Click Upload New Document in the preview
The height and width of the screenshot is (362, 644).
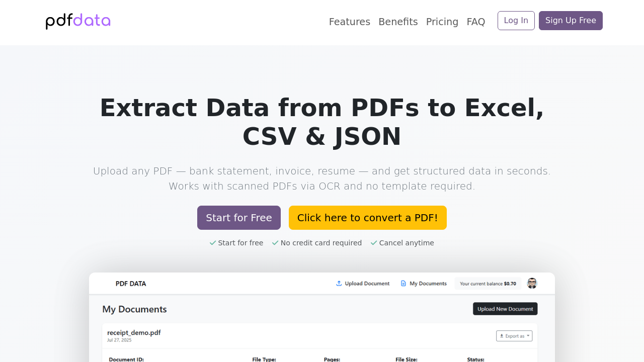tap(505, 308)
